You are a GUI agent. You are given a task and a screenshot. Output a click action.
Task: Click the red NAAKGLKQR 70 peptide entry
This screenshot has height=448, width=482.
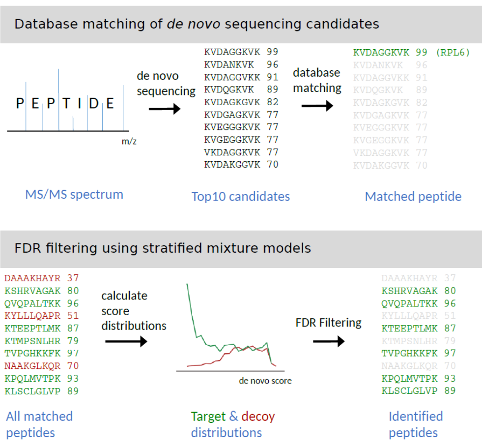tap(41, 366)
